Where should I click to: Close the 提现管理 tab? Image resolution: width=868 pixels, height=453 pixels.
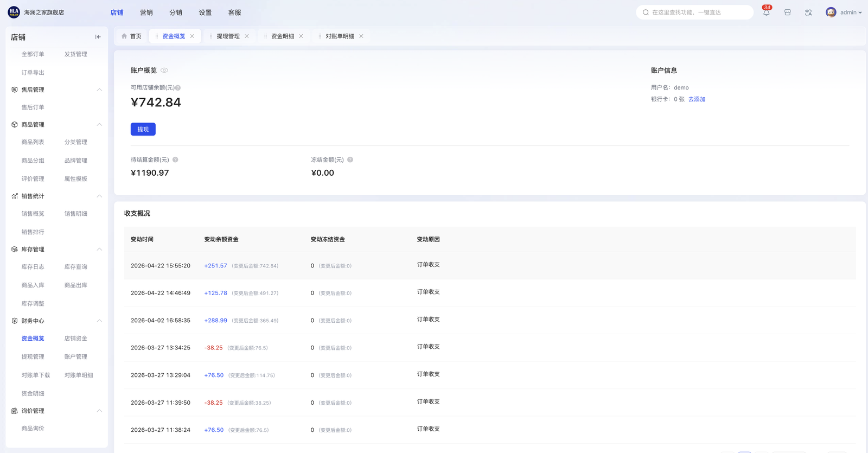247,36
